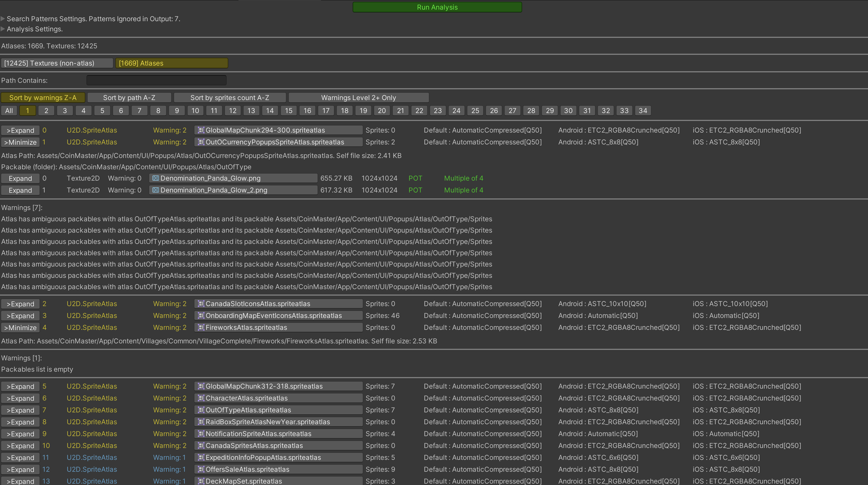Image resolution: width=868 pixels, height=485 pixels.
Task: Expand Search Patterns Settings foldout
Action: [3, 19]
